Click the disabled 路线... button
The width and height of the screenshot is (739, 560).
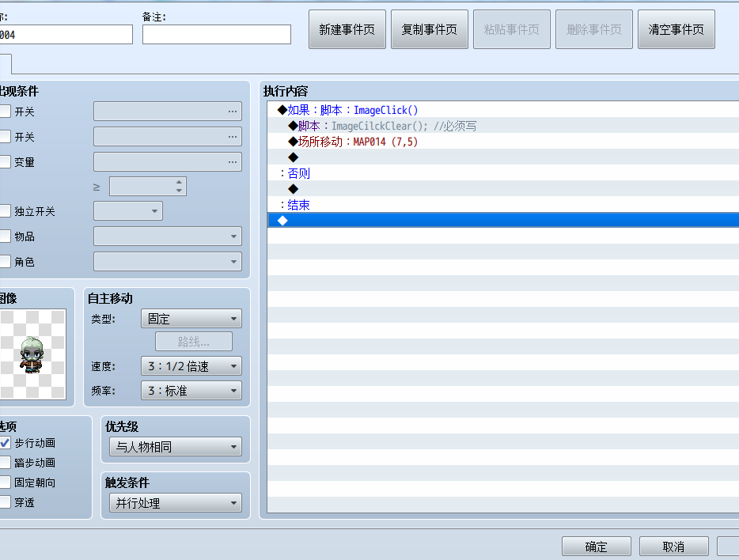pyautogui.click(x=194, y=342)
